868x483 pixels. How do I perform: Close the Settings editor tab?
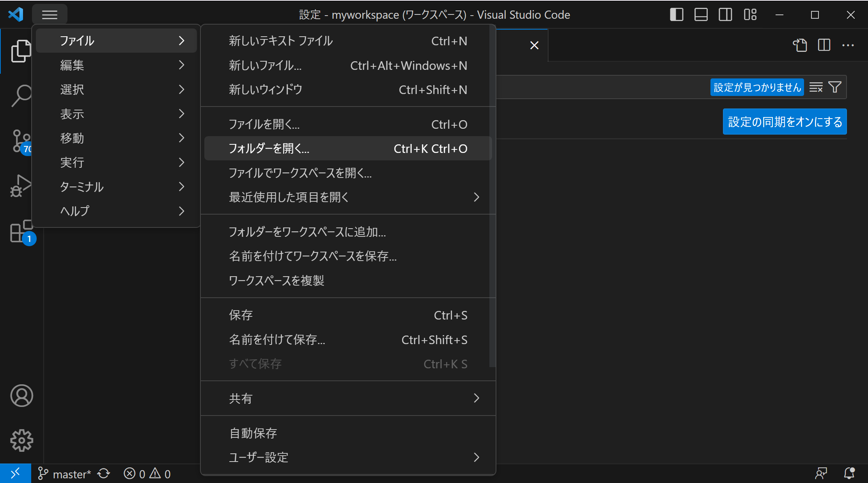(534, 45)
